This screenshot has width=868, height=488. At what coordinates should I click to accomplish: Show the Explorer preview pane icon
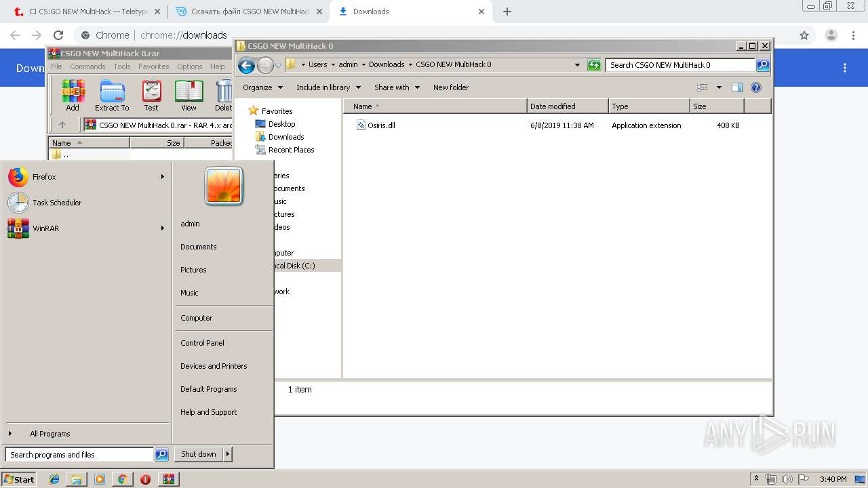coord(737,87)
